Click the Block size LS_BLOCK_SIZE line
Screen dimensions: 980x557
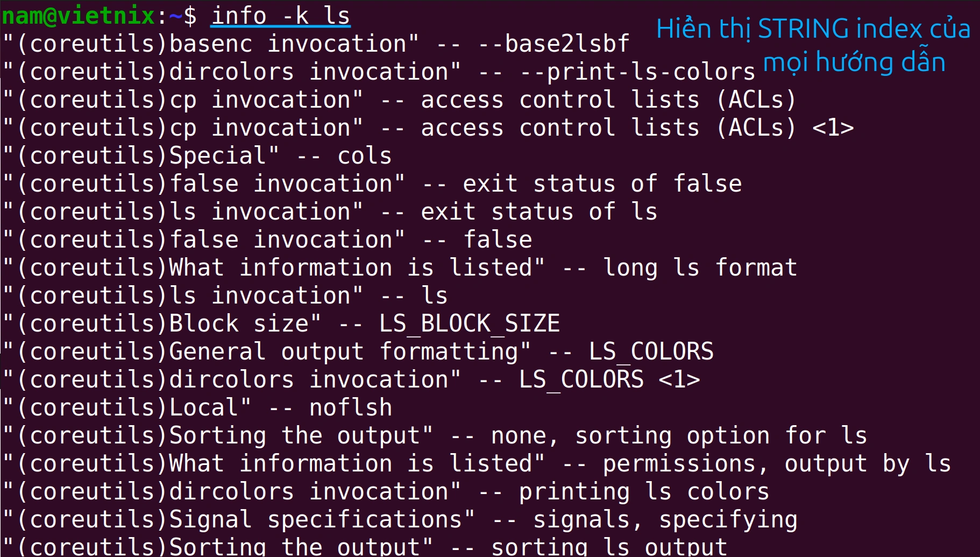click(x=281, y=323)
